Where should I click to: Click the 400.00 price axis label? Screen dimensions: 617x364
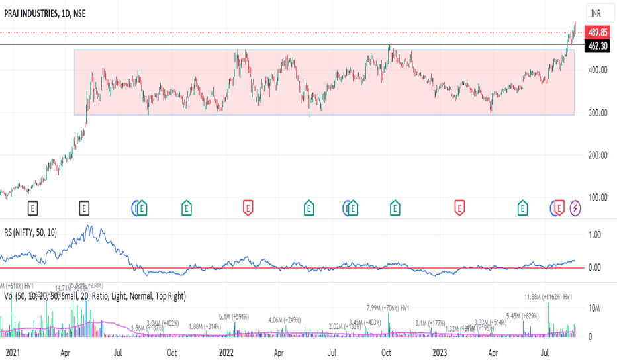pos(598,70)
